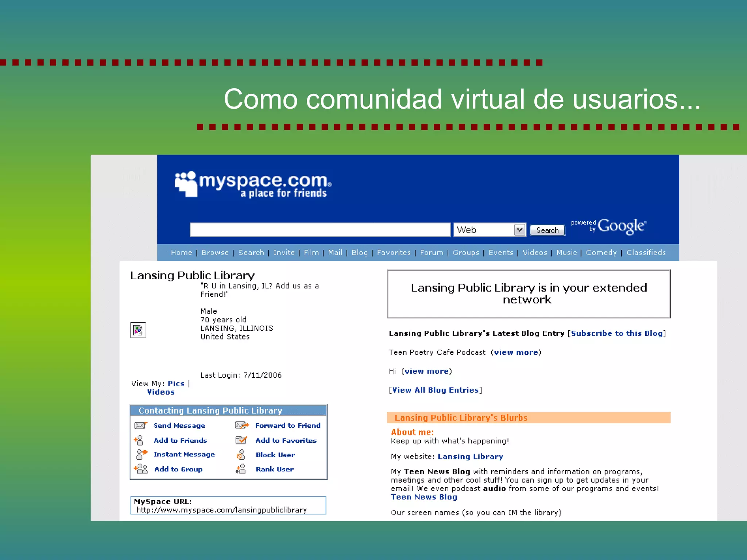
Task: Open Invite in the navigation bar
Action: (x=284, y=253)
